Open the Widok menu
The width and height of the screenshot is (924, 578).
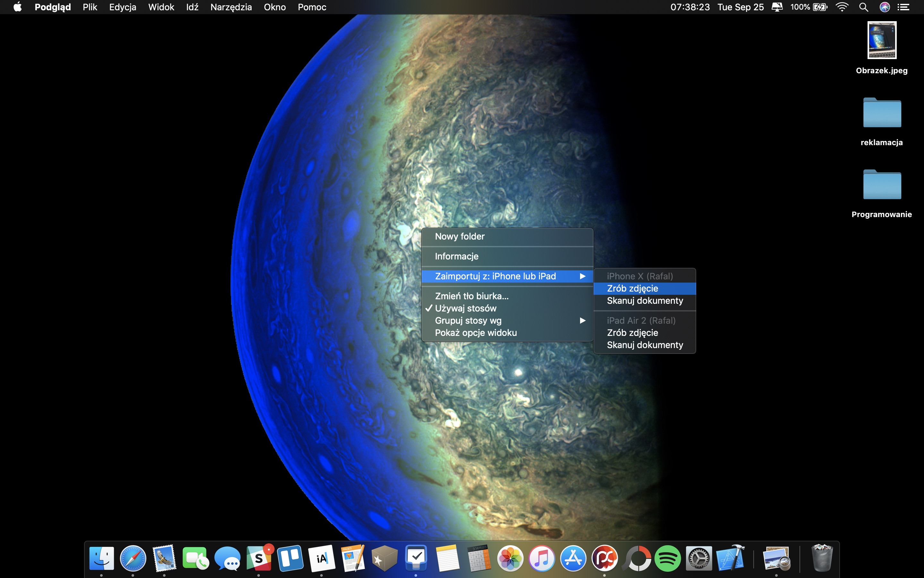[x=161, y=7]
